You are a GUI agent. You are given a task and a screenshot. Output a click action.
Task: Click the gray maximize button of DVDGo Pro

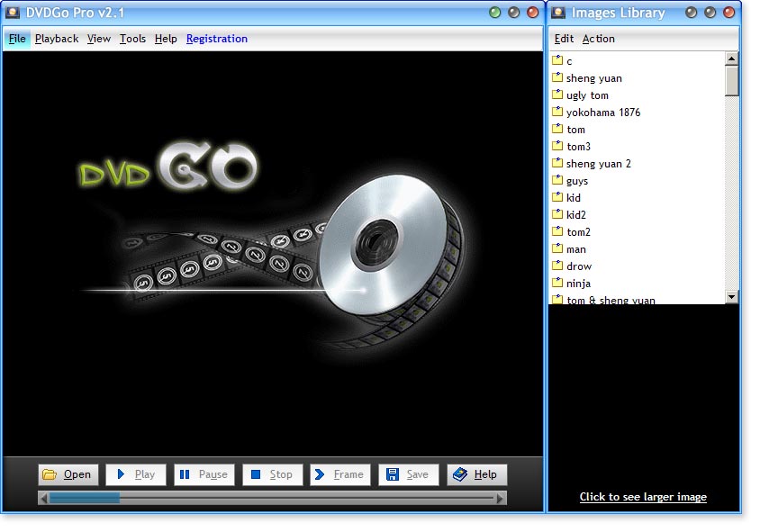[514, 13]
